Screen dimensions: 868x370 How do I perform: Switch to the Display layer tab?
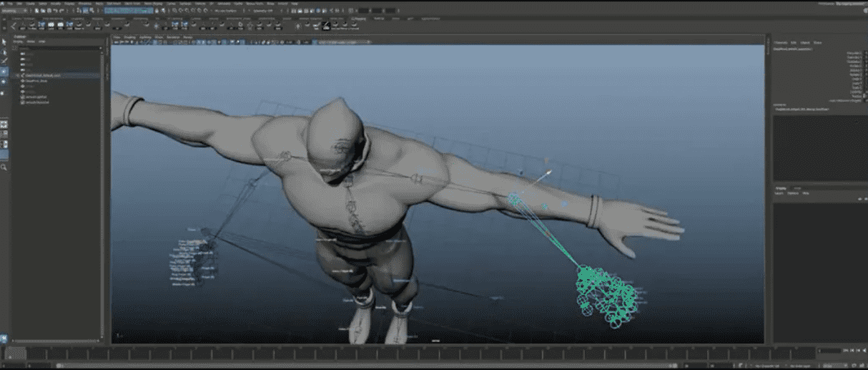[x=782, y=188]
